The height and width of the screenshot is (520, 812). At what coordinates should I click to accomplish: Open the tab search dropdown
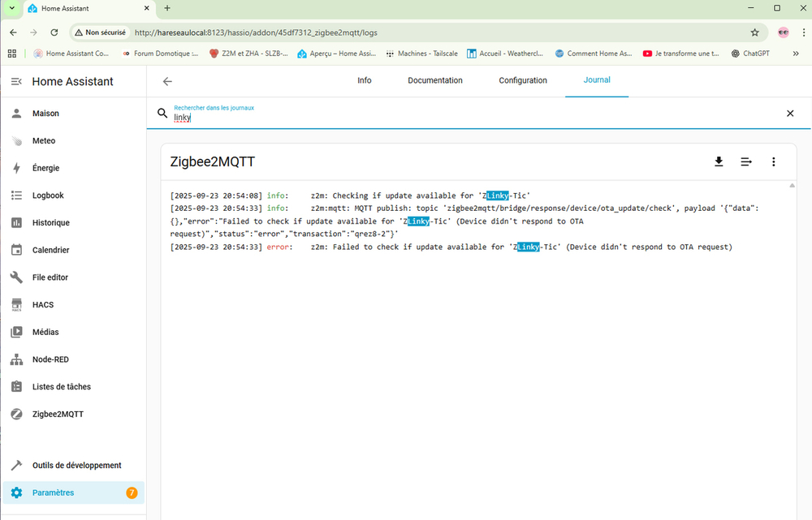click(x=11, y=8)
